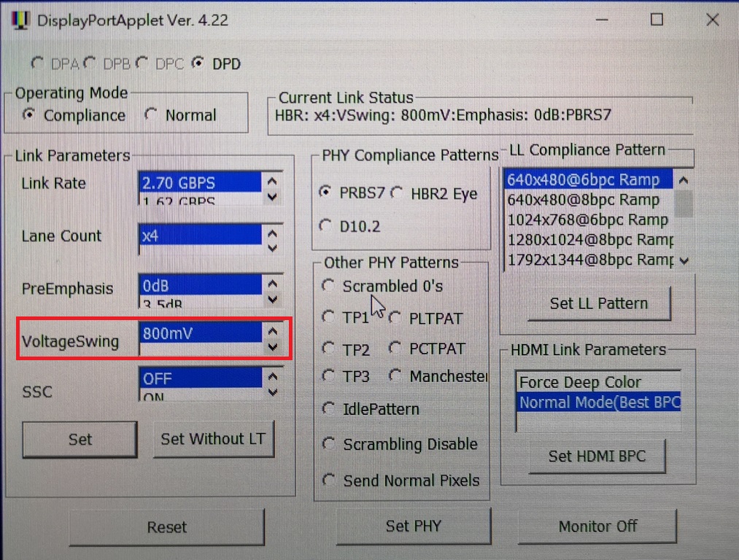Click the Set HDMI BPC button
739x560 pixels.
pyautogui.click(x=597, y=456)
